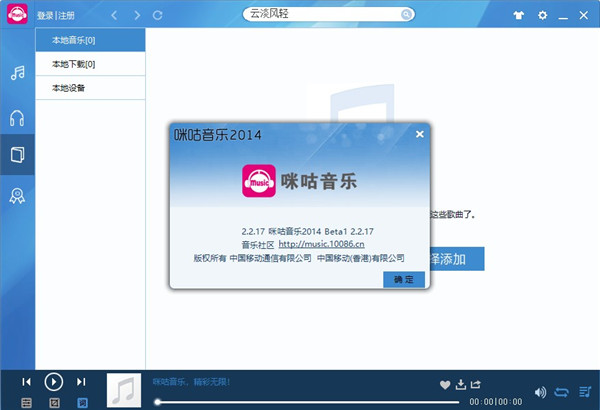
Task: Click the pink Music logo in the dialog
Action: (x=259, y=181)
